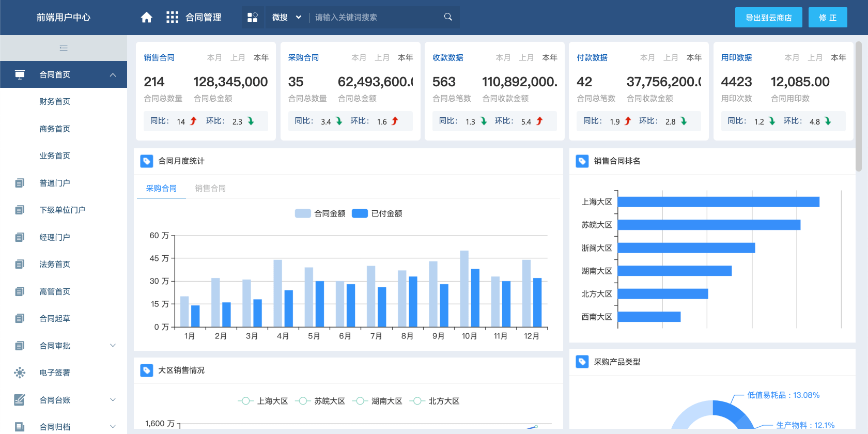
Task: Click the 10月 合同金额 bar
Action: point(464,289)
